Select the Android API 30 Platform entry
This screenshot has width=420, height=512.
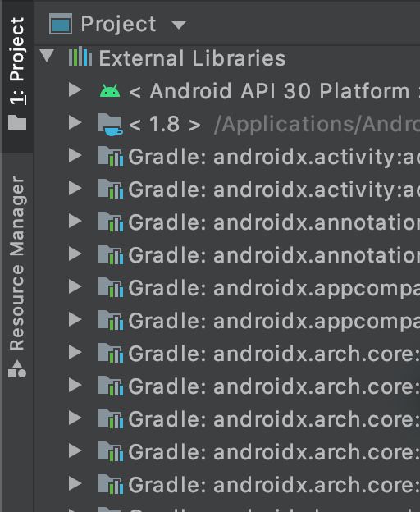tap(274, 91)
